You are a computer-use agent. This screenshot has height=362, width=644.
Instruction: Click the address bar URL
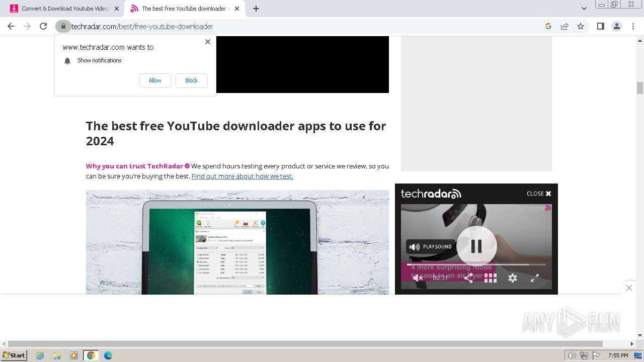tap(142, 27)
